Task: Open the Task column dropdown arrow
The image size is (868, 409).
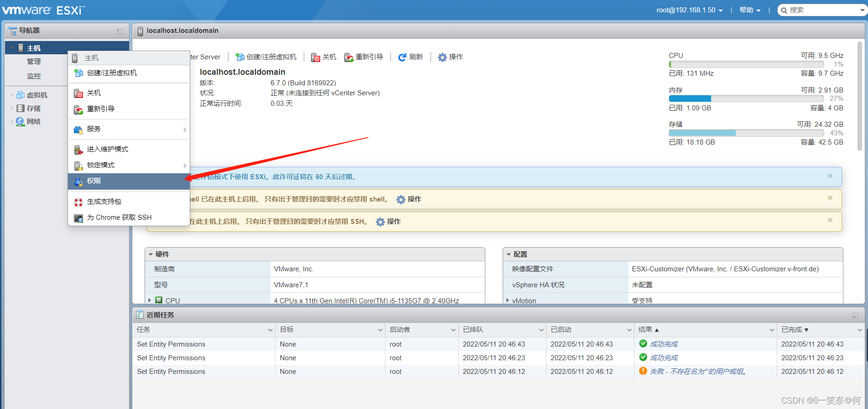Action: click(270, 330)
